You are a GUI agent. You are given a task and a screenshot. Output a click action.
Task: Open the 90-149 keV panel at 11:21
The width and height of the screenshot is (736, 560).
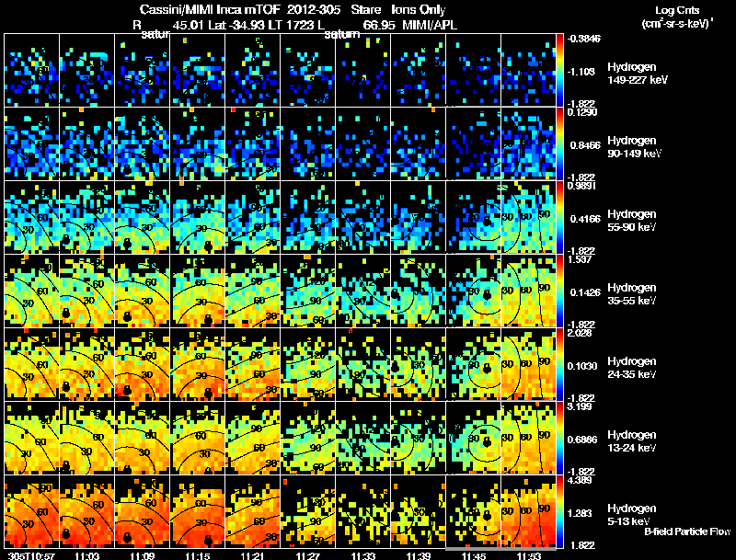pos(252,144)
